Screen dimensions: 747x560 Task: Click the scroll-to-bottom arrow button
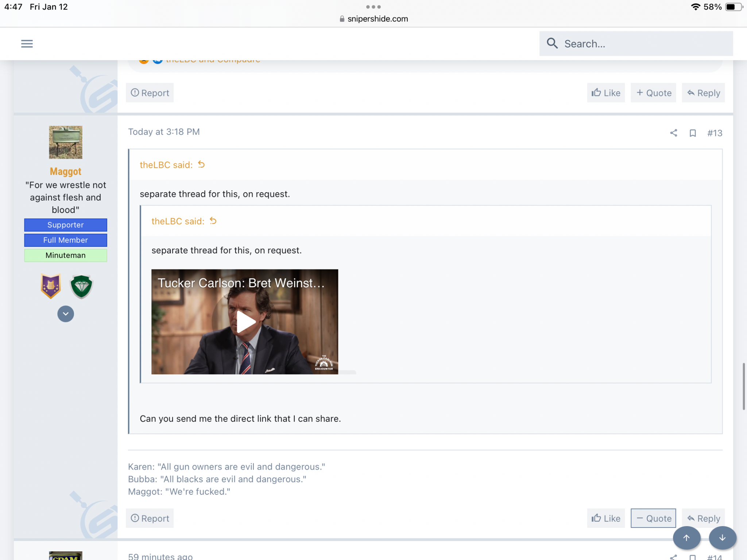coord(723,538)
